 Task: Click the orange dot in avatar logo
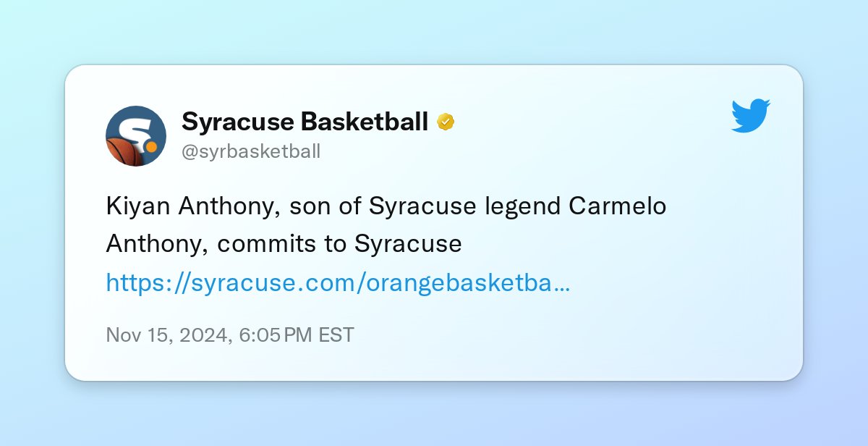(151, 146)
